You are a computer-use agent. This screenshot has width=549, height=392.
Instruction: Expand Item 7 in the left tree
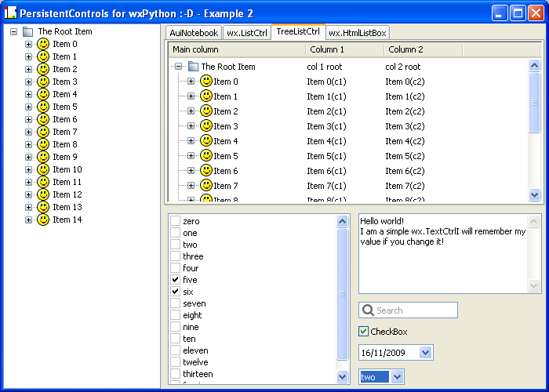coord(29,132)
